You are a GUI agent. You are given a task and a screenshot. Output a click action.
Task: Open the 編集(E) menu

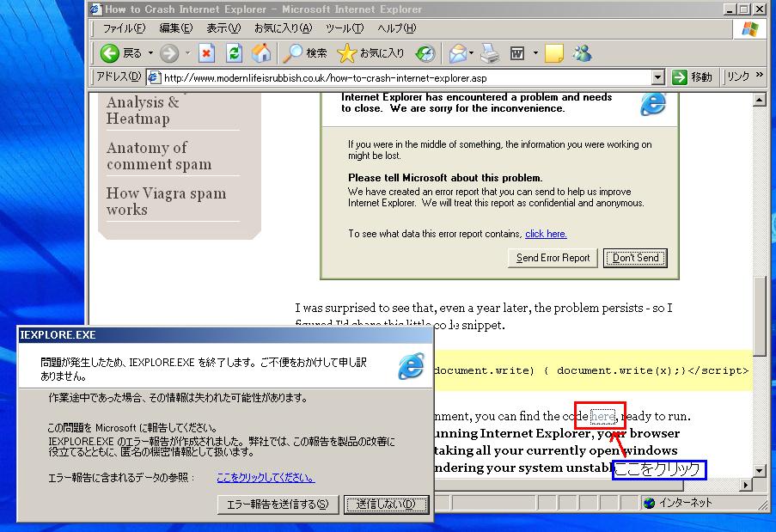tap(175, 28)
